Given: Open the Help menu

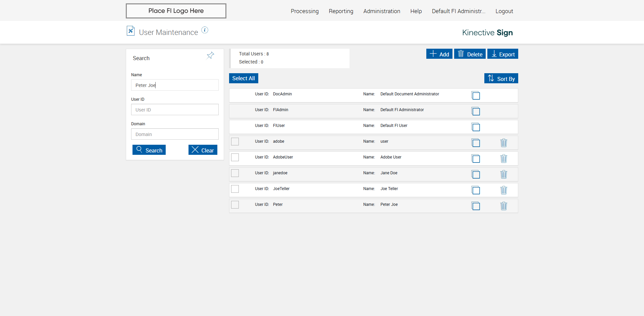Looking at the screenshot, I should pyautogui.click(x=416, y=11).
